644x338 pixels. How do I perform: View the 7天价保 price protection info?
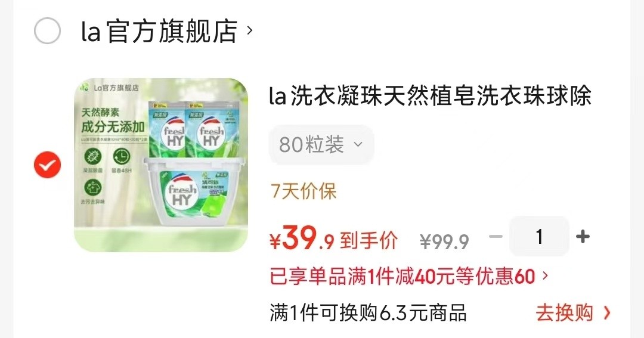(x=304, y=191)
